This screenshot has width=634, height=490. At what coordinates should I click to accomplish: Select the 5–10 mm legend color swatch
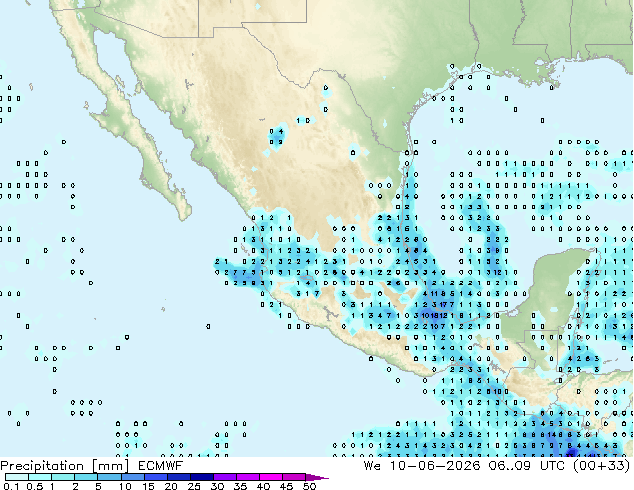click(109, 477)
